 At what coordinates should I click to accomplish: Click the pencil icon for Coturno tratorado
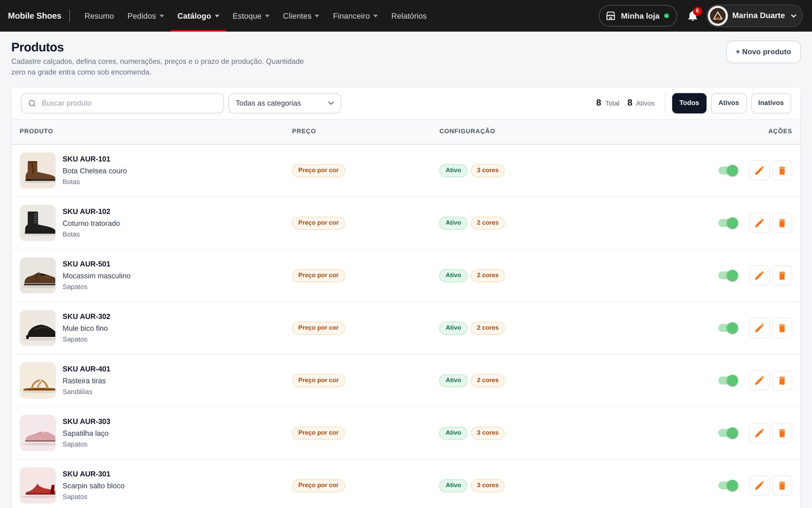759,223
